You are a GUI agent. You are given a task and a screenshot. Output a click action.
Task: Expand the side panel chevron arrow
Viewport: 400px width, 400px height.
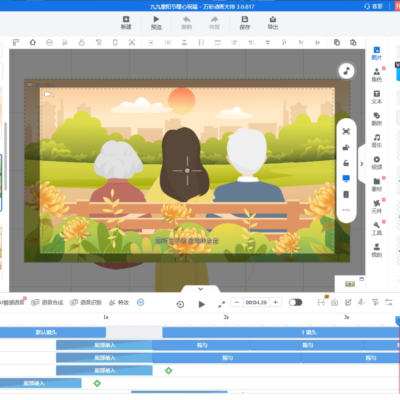tap(362, 164)
